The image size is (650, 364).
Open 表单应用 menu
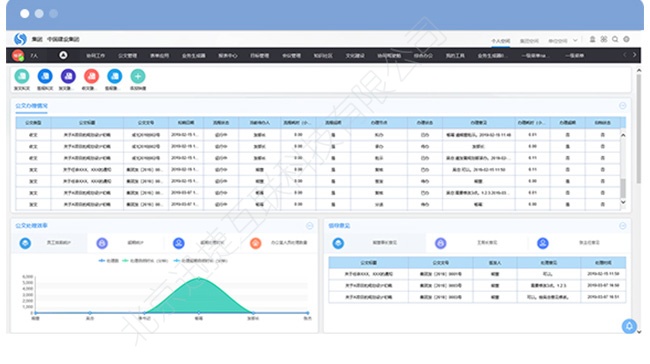[159, 56]
